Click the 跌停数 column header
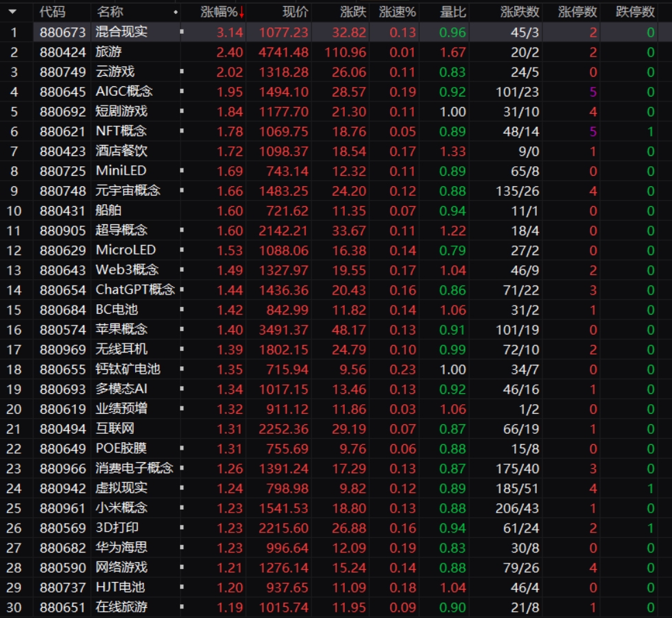 (635, 12)
